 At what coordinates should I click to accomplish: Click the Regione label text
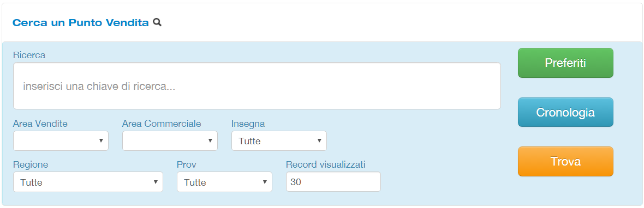click(x=31, y=164)
